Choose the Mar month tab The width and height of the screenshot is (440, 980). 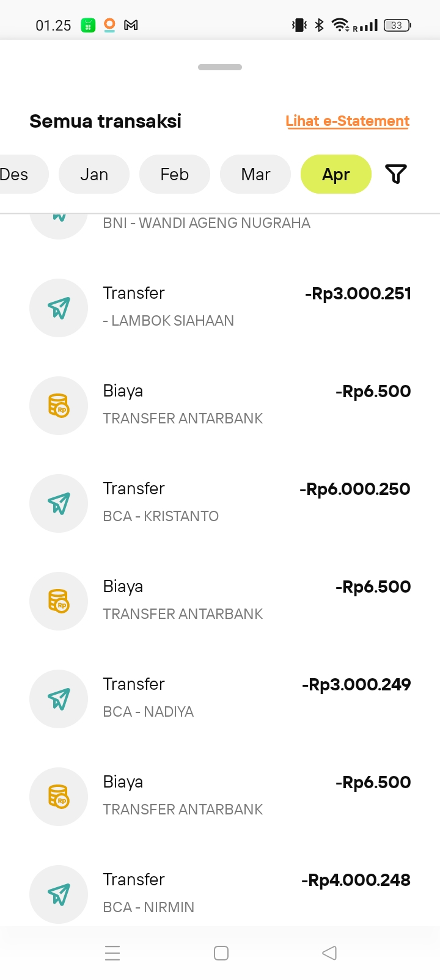(x=255, y=174)
